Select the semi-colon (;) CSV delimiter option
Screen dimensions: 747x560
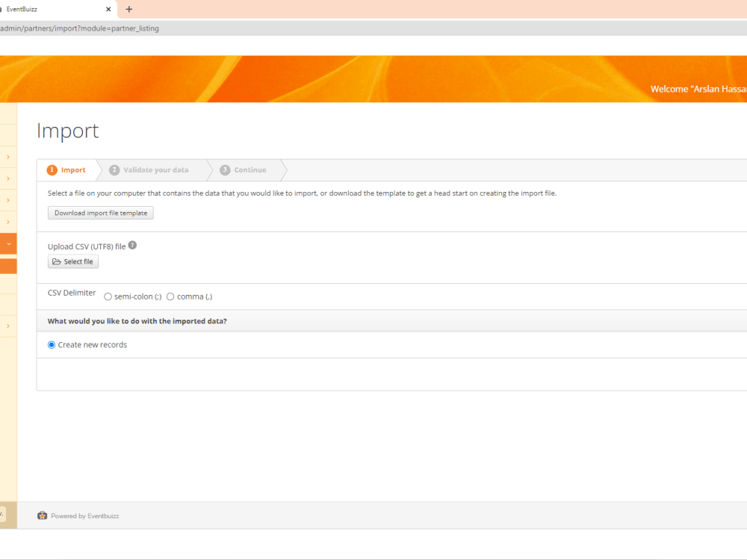pyautogui.click(x=108, y=296)
